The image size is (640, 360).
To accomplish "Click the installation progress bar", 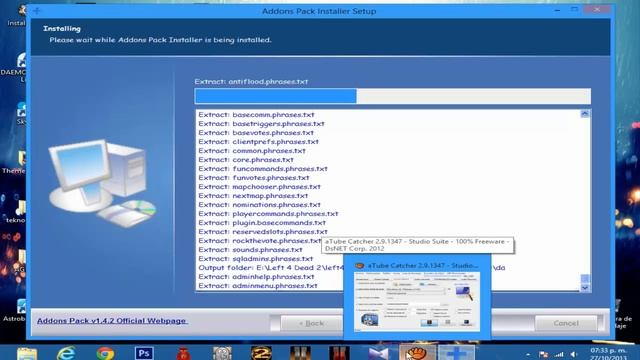I will click(393, 96).
